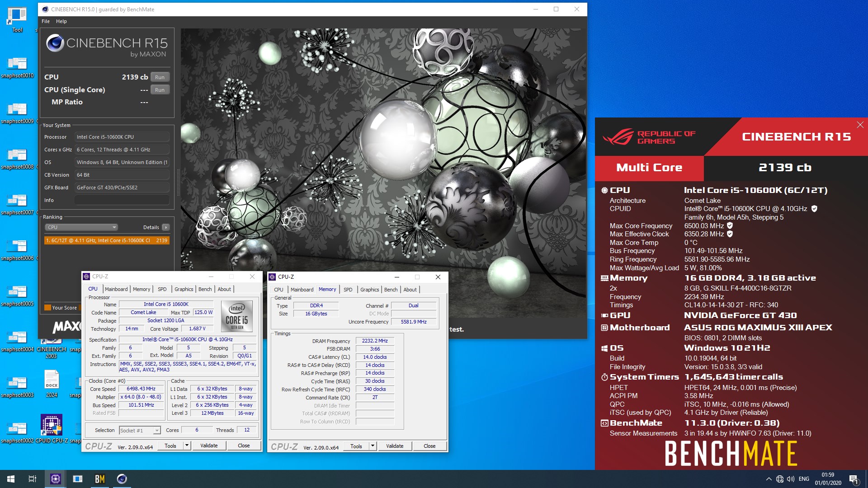Click the Your Score orange legend swatch
The width and height of the screenshot is (868, 488).
47,308
